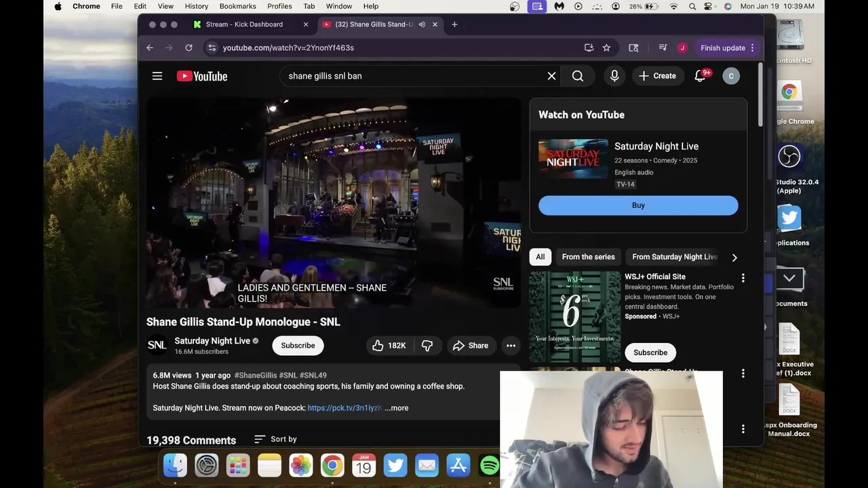Mute the Shane Gillis tab audio

422,24
